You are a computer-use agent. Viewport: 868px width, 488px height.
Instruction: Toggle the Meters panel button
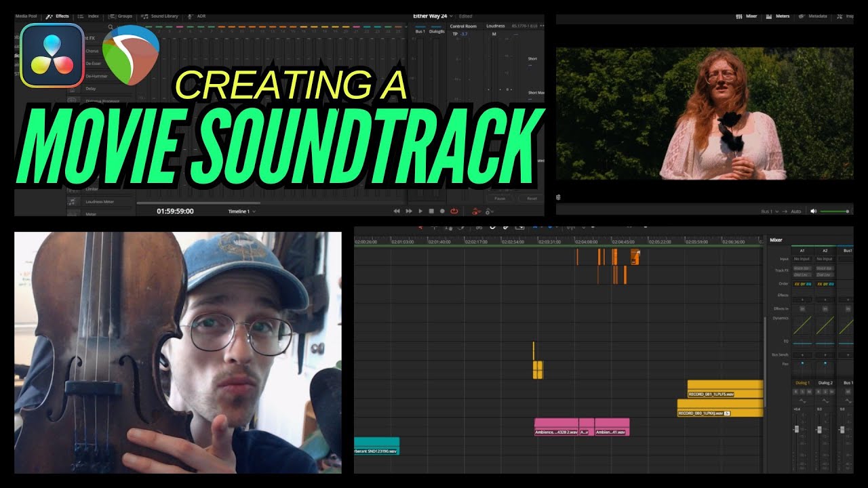[x=778, y=16]
